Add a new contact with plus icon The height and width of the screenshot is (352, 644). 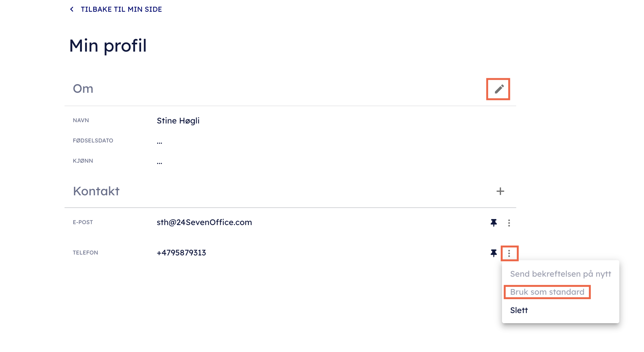tap(500, 191)
